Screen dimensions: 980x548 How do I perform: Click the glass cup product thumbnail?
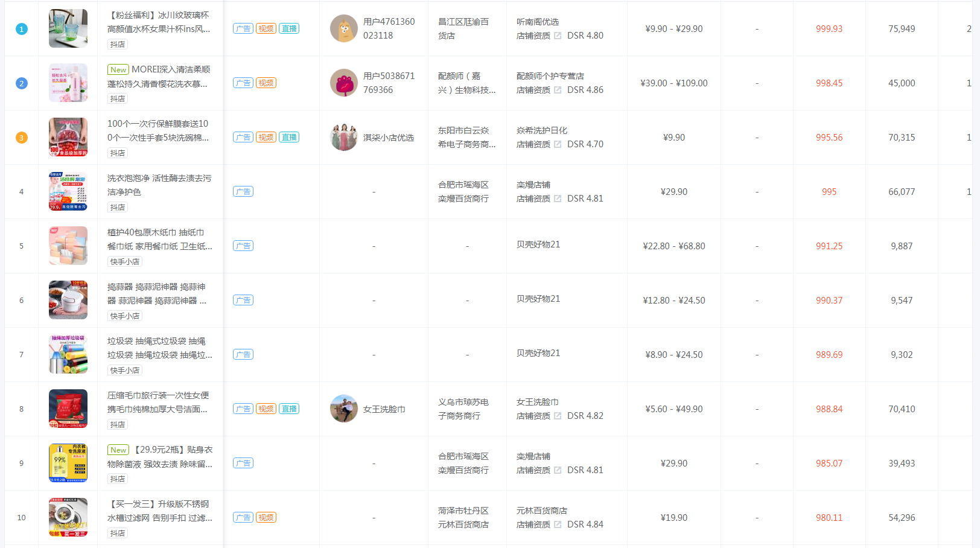pyautogui.click(x=68, y=28)
